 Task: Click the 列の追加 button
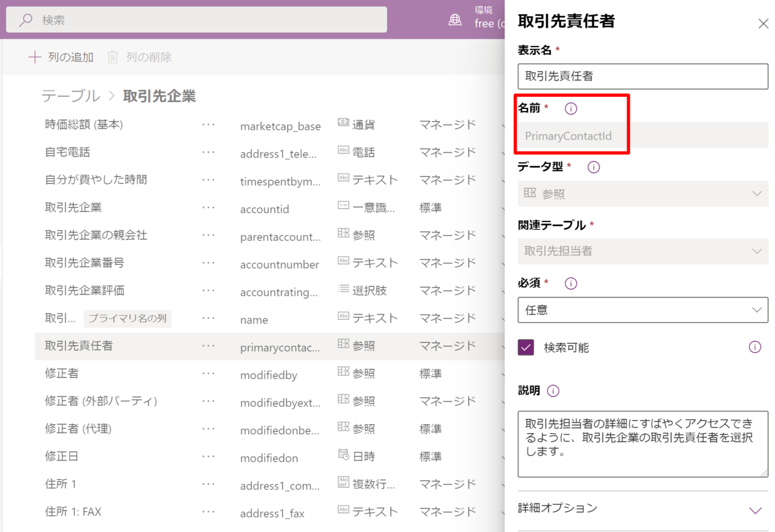pos(61,57)
